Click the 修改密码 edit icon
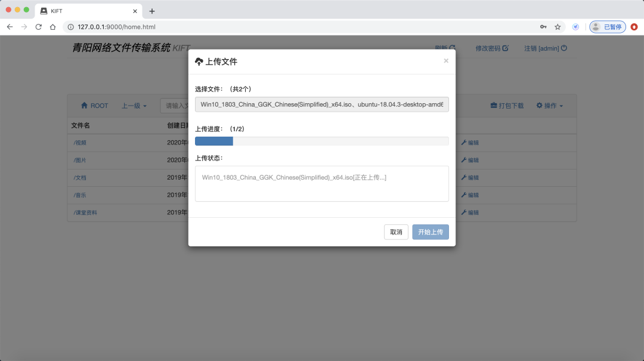This screenshot has height=361, width=644. [506, 48]
